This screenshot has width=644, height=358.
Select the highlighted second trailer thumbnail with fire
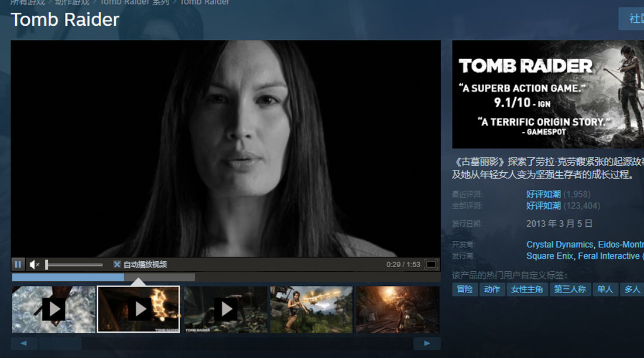click(x=138, y=309)
